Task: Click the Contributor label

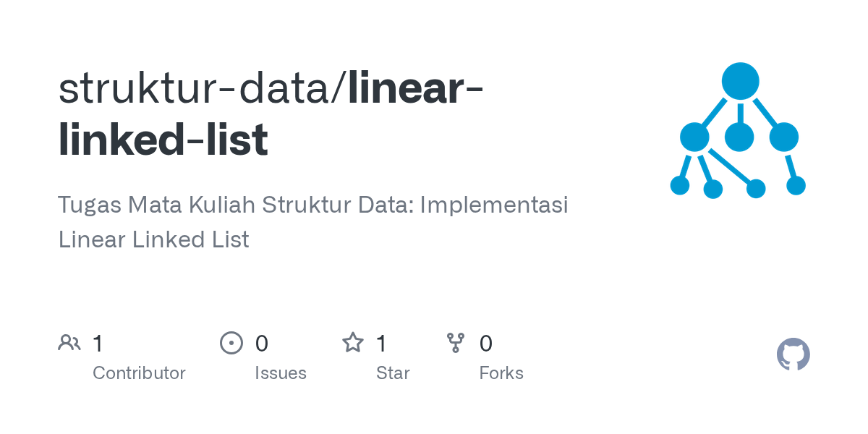Action: tap(139, 373)
